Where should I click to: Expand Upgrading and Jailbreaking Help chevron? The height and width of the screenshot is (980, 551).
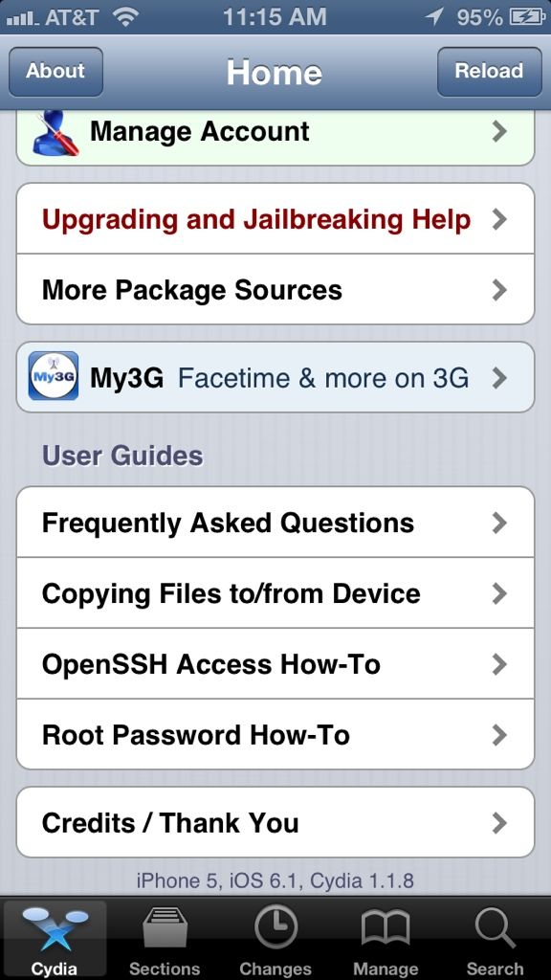(498, 219)
